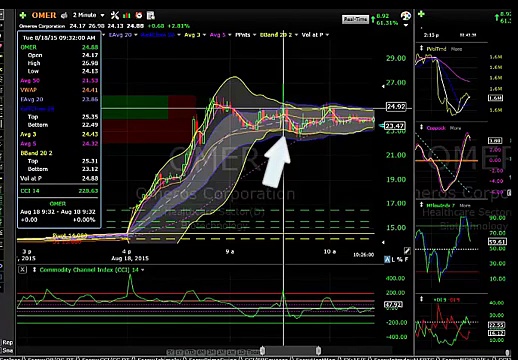Click the green plus icon beside OMER

click(x=23, y=15)
